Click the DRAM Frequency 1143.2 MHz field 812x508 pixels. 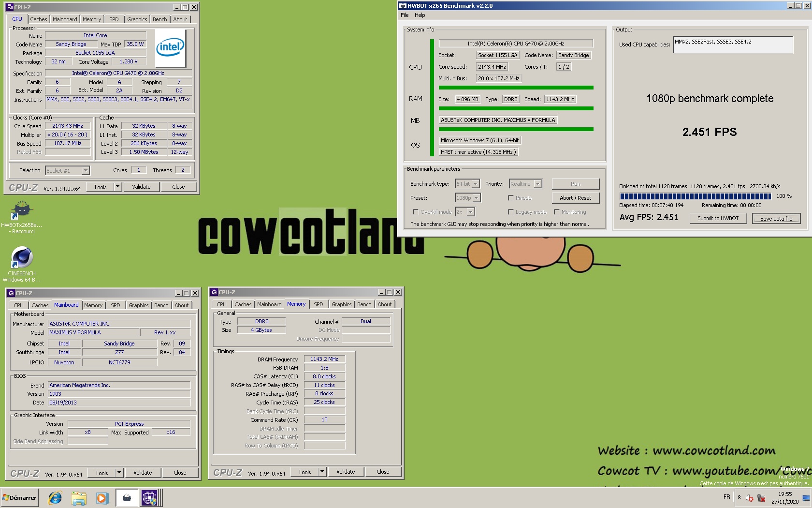click(324, 359)
